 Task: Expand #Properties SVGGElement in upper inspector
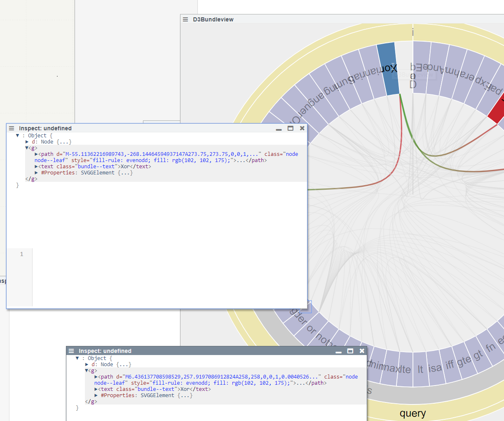(37, 173)
